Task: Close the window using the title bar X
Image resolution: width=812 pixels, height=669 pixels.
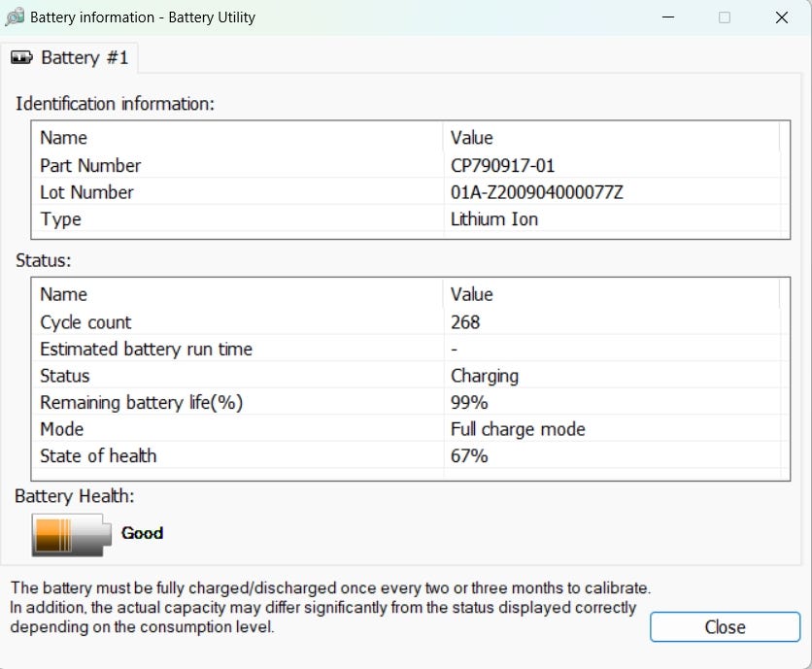Action: pyautogui.click(x=781, y=17)
